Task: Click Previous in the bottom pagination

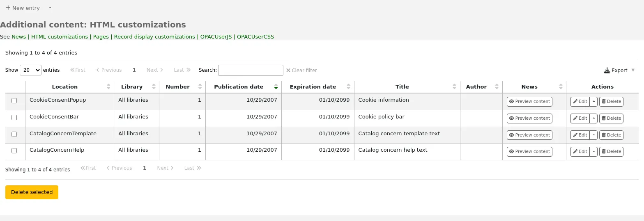Action: coord(119,168)
